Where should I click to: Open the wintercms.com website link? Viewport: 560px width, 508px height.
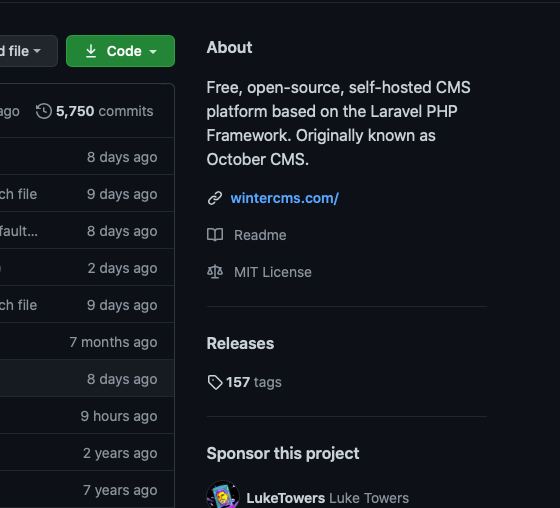(x=284, y=198)
